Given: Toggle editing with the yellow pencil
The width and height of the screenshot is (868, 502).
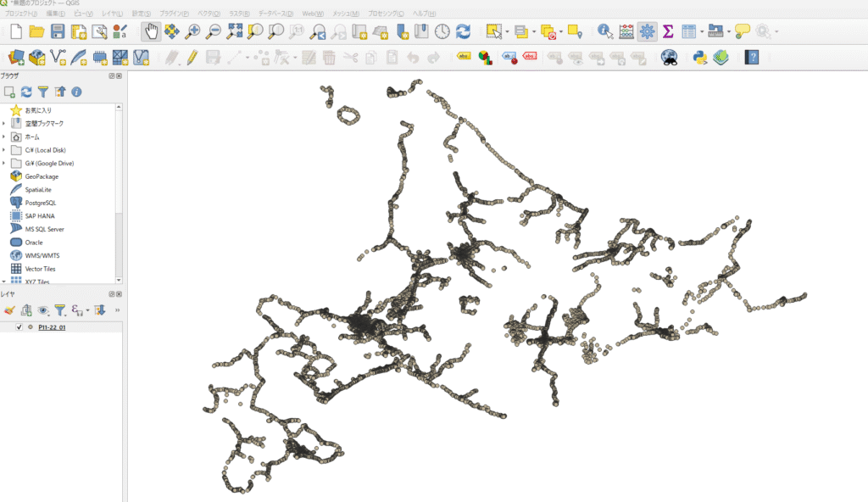Looking at the screenshot, I should (x=192, y=57).
